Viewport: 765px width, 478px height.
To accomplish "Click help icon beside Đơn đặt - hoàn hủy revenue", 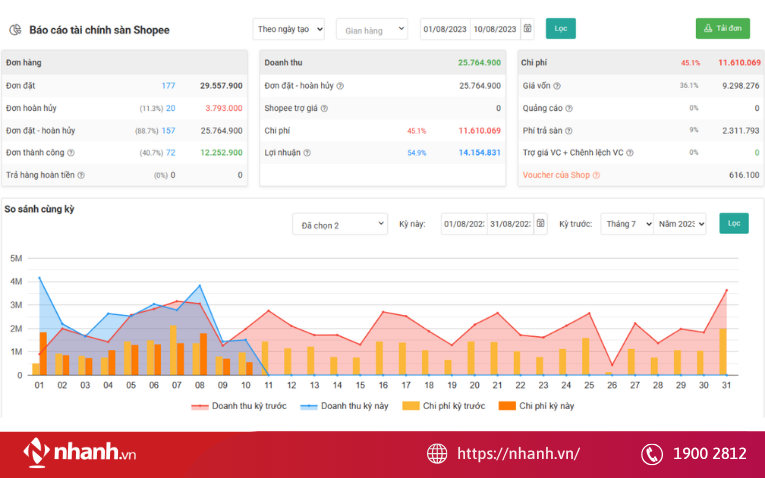I will tap(340, 86).
